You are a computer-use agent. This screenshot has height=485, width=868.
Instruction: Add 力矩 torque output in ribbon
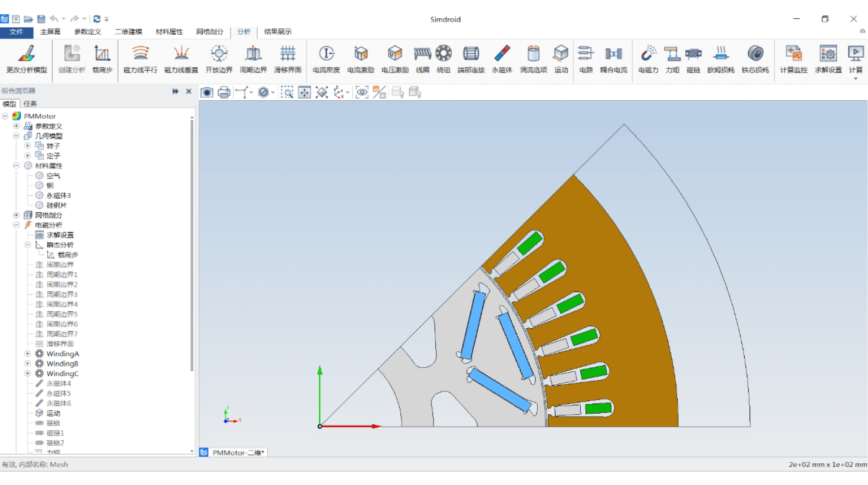[672, 59]
